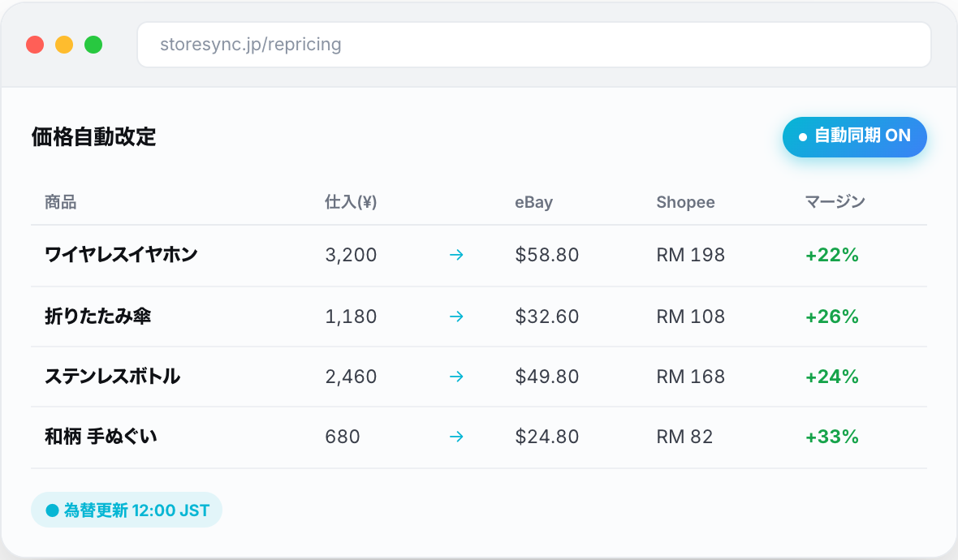Select the 折りたたみ傘 product name
This screenshot has width=958, height=560.
(97, 317)
